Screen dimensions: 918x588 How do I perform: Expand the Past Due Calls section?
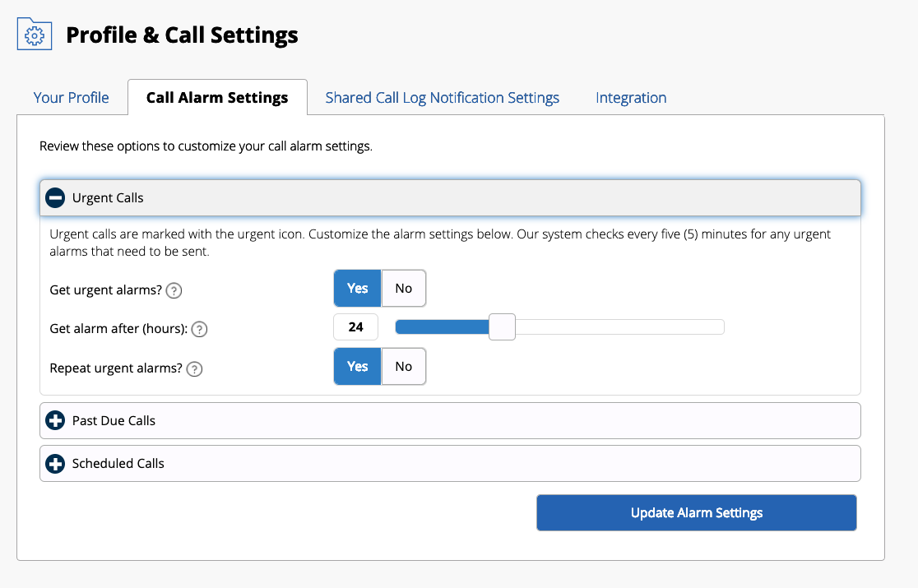click(449, 420)
